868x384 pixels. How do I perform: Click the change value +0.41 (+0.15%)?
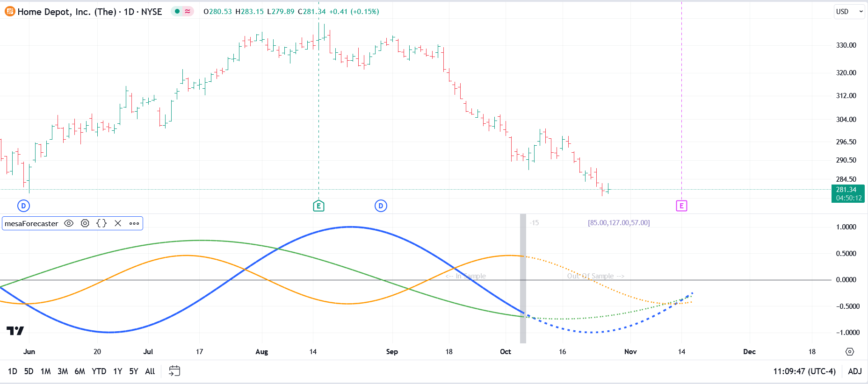[x=354, y=12]
